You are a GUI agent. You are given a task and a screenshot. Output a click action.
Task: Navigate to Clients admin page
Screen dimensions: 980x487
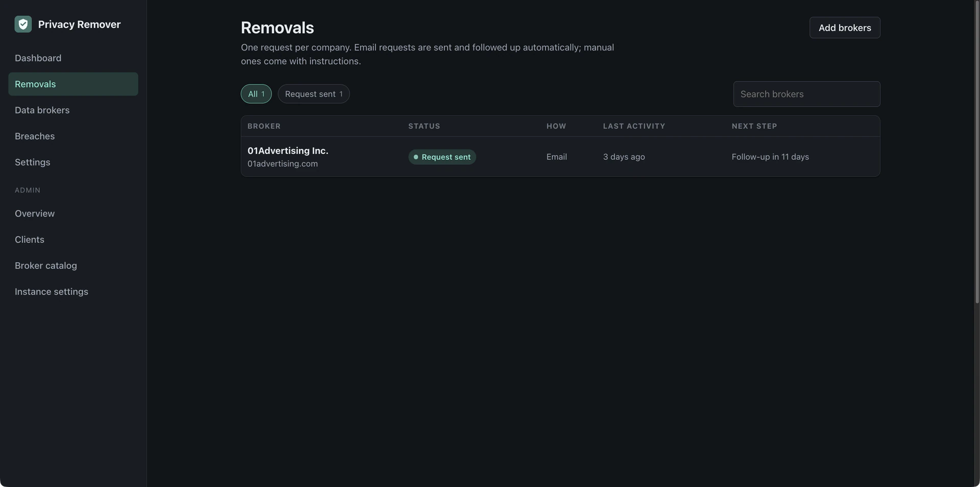(x=73, y=240)
